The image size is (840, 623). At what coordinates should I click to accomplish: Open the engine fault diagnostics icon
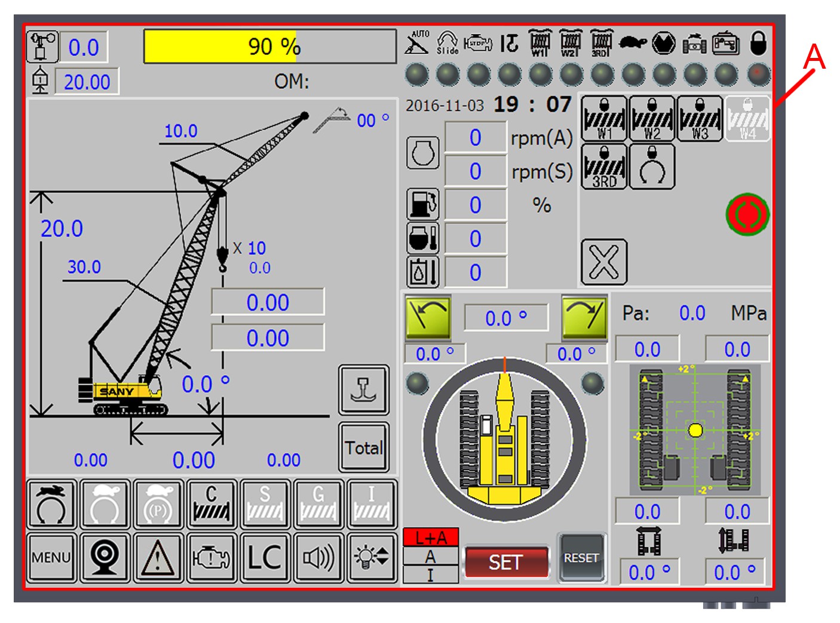point(211,558)
